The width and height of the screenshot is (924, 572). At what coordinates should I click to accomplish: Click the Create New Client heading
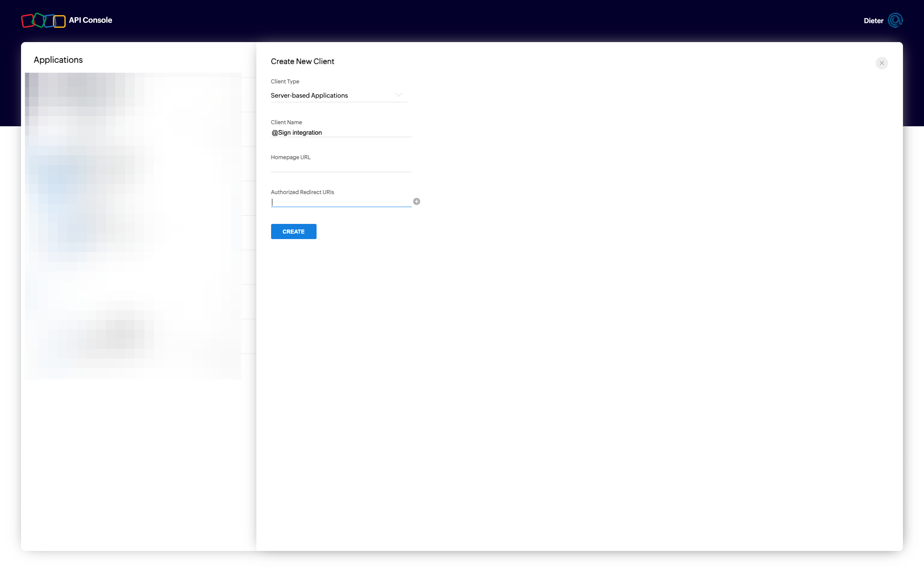pyautogui.click(x=302, y=61)
